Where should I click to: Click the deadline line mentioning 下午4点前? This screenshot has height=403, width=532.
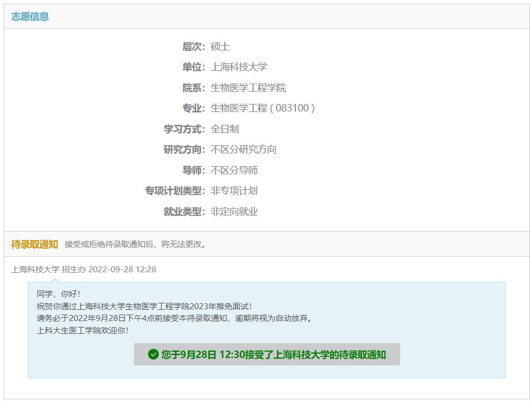175,318
